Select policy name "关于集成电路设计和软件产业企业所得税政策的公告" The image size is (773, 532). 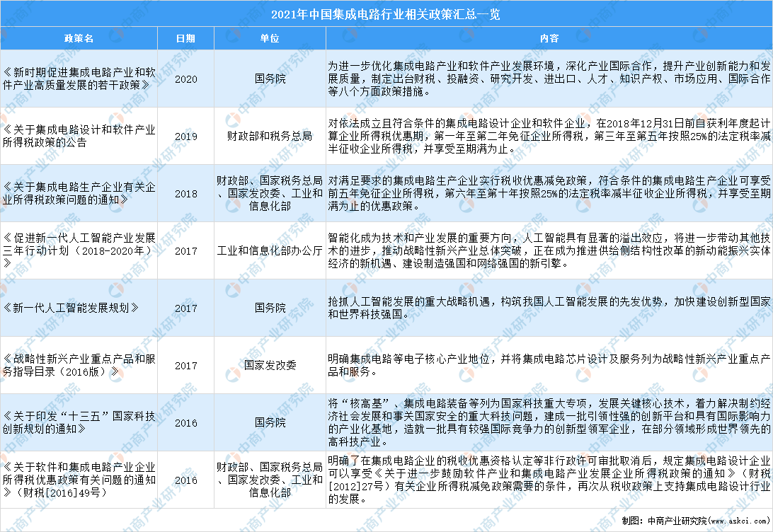tap(79, 136)
